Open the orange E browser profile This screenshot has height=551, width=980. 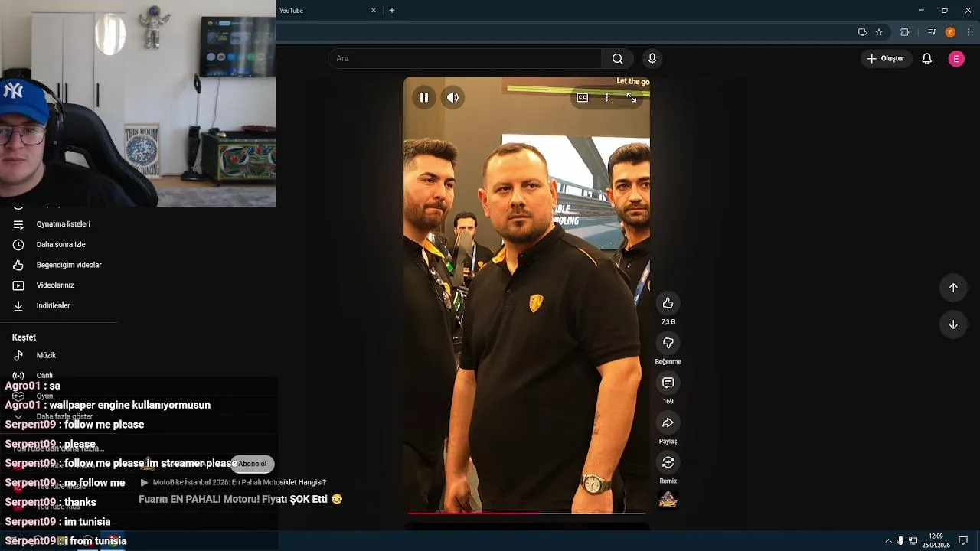(x=950, y=32)
